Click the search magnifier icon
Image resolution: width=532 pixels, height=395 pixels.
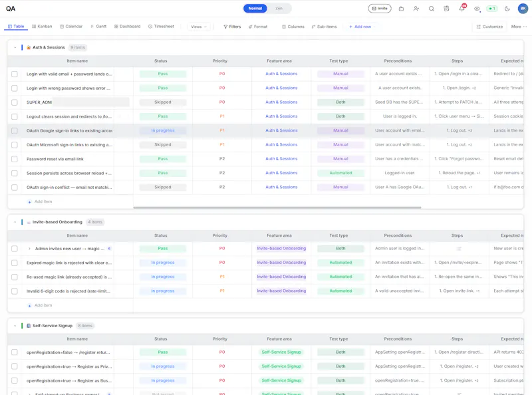pos(431,9)
